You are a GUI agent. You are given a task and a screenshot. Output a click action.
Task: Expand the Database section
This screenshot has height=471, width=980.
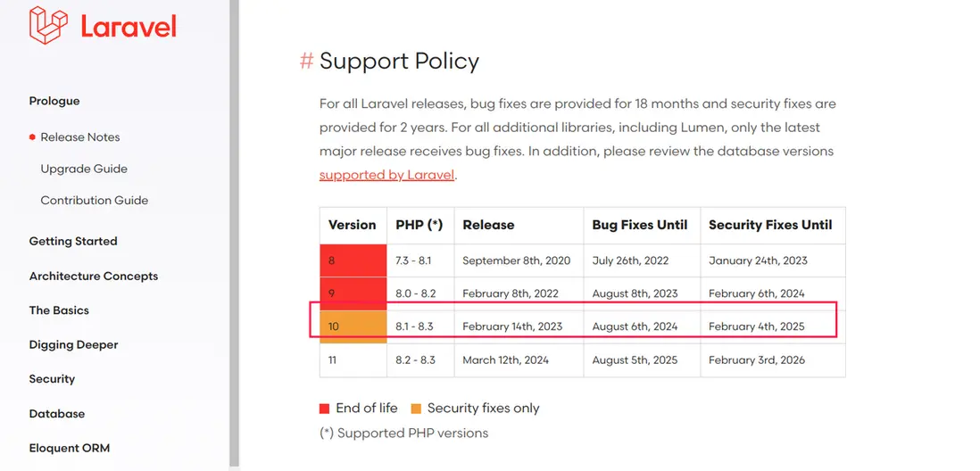[57, 414]
